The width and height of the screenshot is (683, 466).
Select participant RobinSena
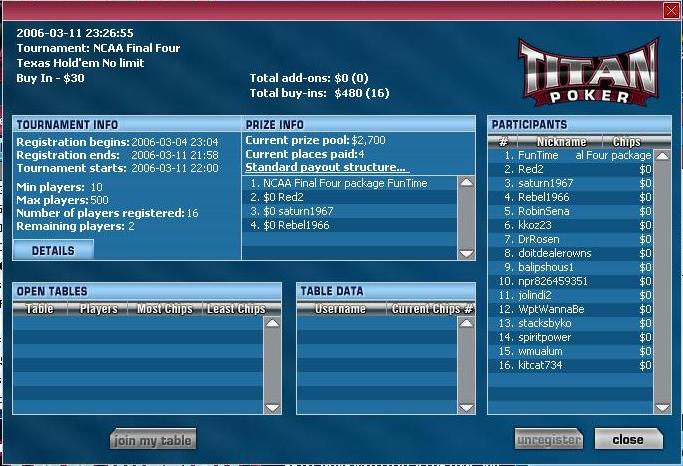[x=571, y=211]
